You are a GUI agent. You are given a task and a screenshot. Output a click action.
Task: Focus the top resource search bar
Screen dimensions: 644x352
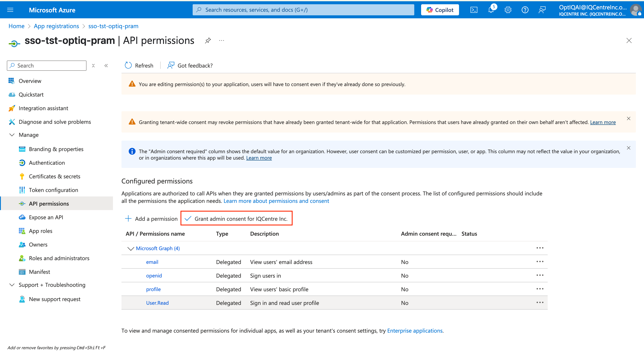pos(303,10)
